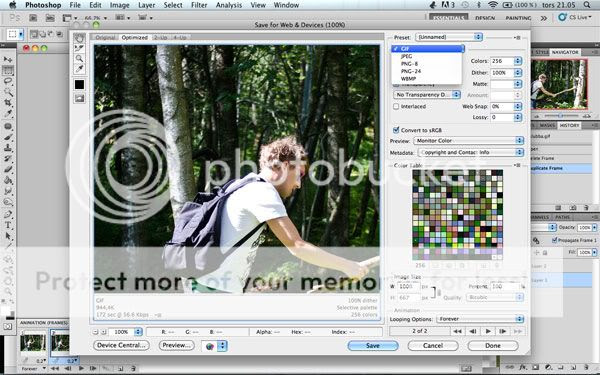600x375 pixels.
Task: Select the Brush tool in toolbox
Action: tap(8, 137)
